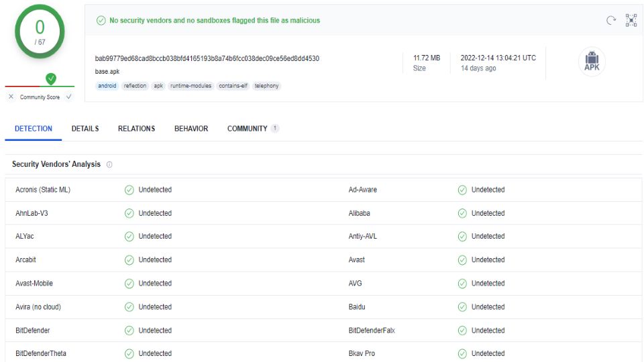Click the file SHA-256 hash text
The width and height of the screenshot is (644, 362).
click(x=207, y=58)
